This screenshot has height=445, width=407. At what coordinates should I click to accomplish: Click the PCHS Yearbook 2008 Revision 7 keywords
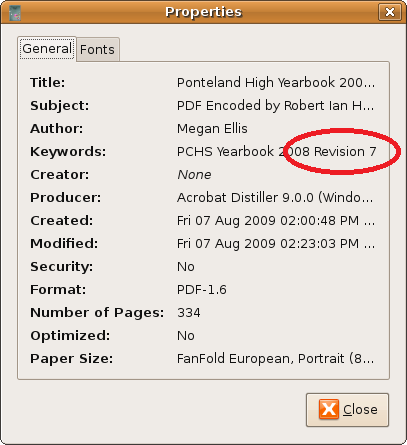point(276,152)
